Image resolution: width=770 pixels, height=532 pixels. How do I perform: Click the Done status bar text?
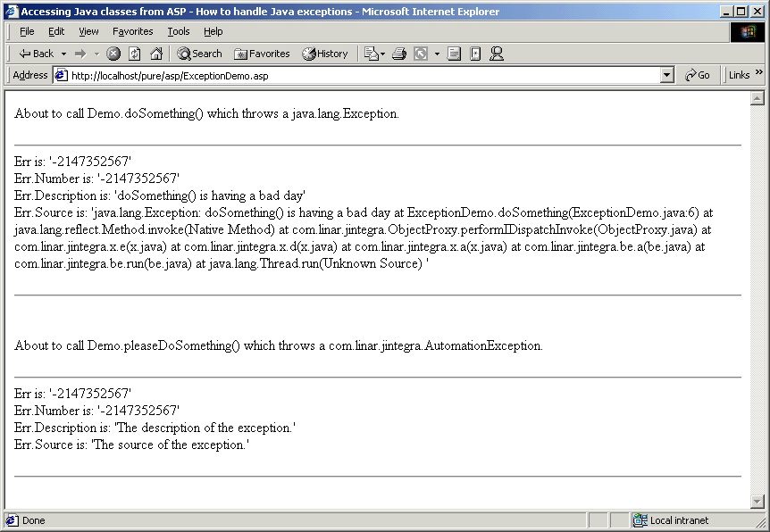click(x=33, y=520)
